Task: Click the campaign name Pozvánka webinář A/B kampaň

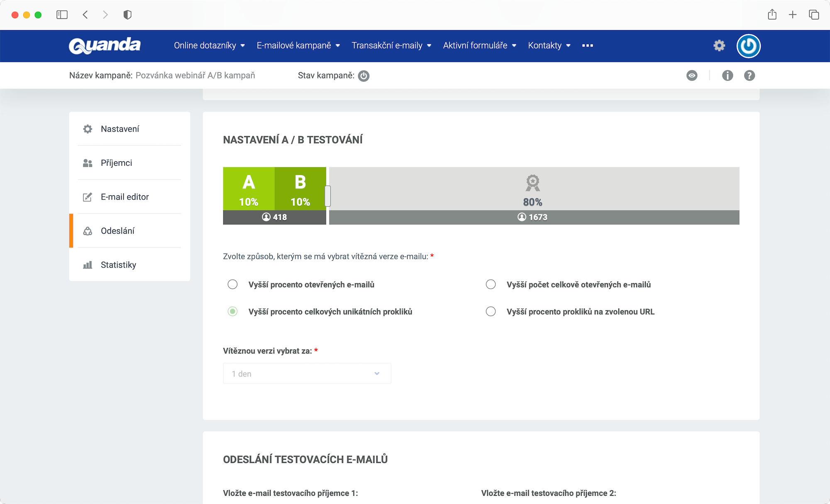Action: click(x=195, y=75)
